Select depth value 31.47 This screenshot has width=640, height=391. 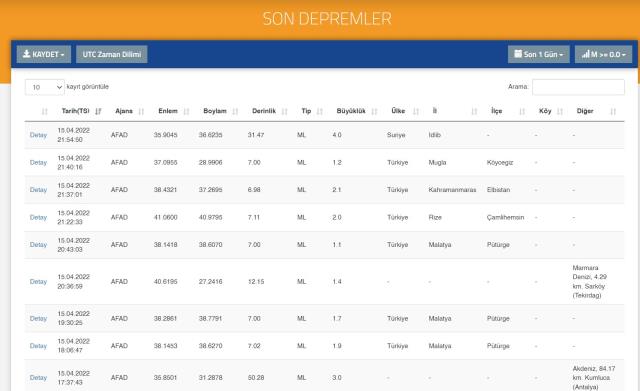click(256, 135)
